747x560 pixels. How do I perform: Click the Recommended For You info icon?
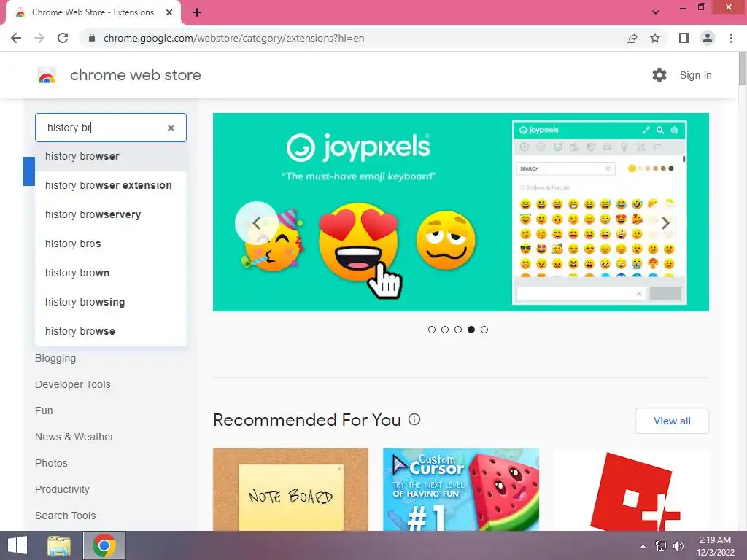(x=414, y=419)
